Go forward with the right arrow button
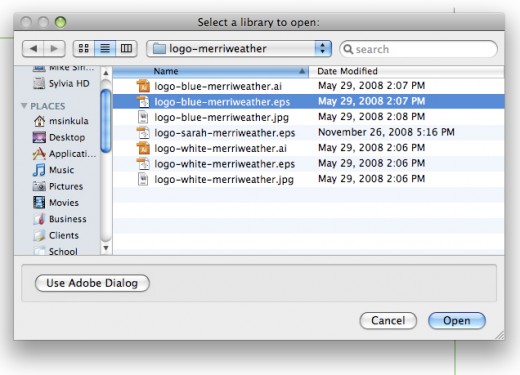This screenshot has height=375, width=520. 54,49
